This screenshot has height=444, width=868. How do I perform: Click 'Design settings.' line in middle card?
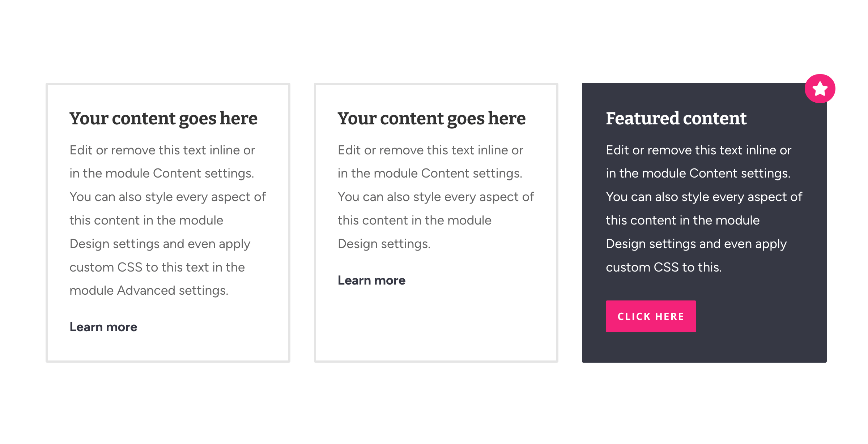(384, 244)
